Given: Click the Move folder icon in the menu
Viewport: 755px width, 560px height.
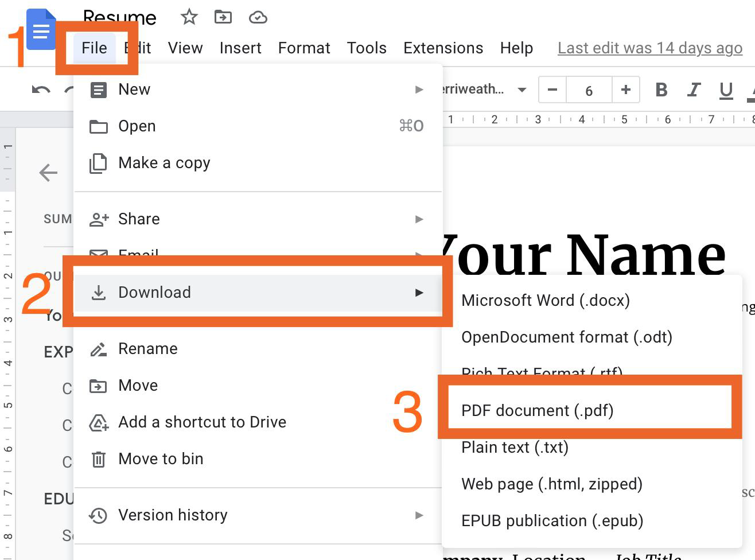Looking at the screenshot, I should [99, 386].
